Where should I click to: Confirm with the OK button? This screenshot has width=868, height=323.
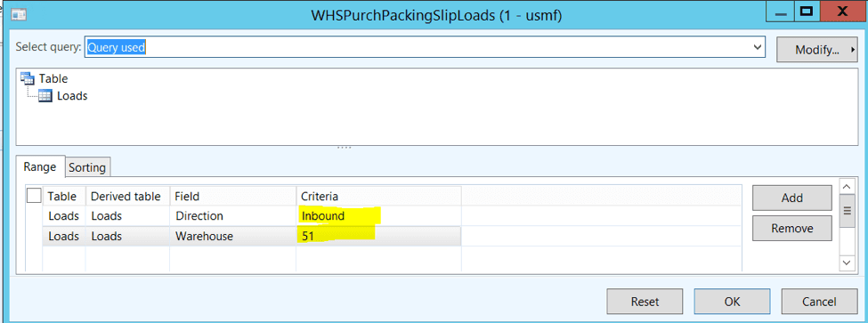732,302
